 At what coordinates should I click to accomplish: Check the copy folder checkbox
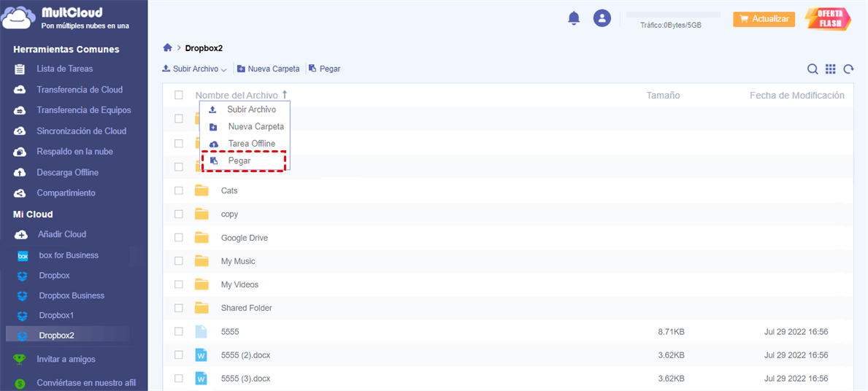pos(179,214)
